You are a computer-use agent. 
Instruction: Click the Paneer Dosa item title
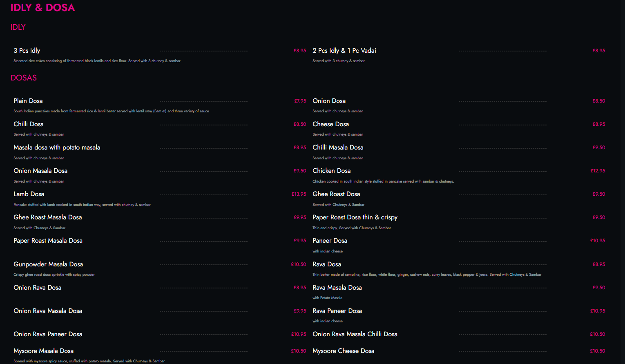pyautogui.click(x=330, y=241)
